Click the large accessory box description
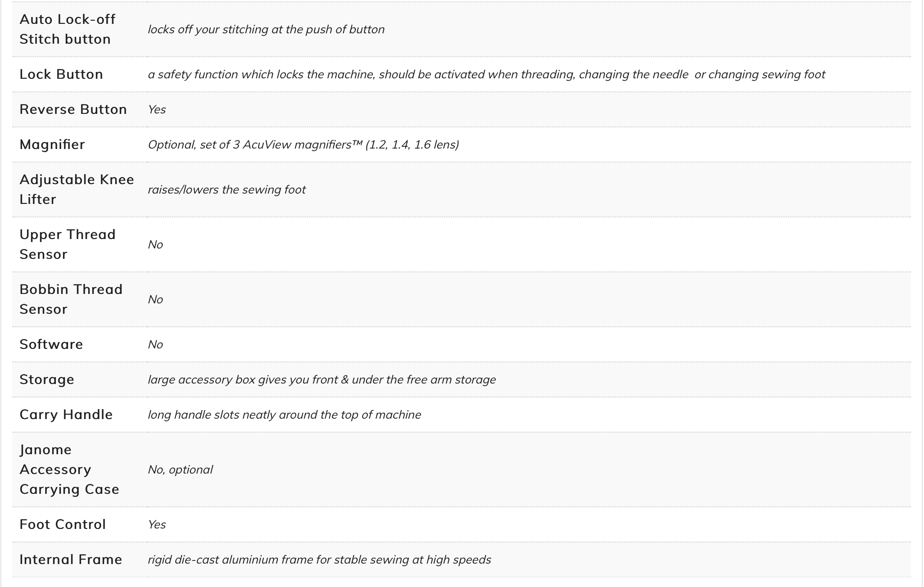 tap(322, 379)
